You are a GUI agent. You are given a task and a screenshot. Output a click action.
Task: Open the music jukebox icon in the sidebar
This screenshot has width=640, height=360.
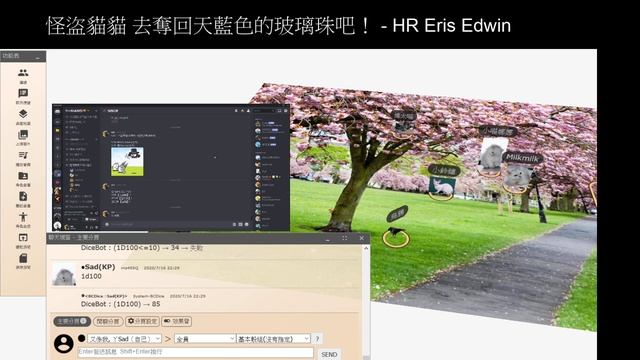tap(23, 155)
